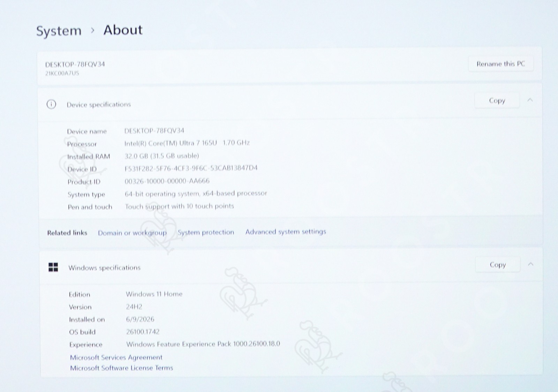Click the Processor label
The width and height of the screenshot is (558, 392).
(x=82, y=144)
